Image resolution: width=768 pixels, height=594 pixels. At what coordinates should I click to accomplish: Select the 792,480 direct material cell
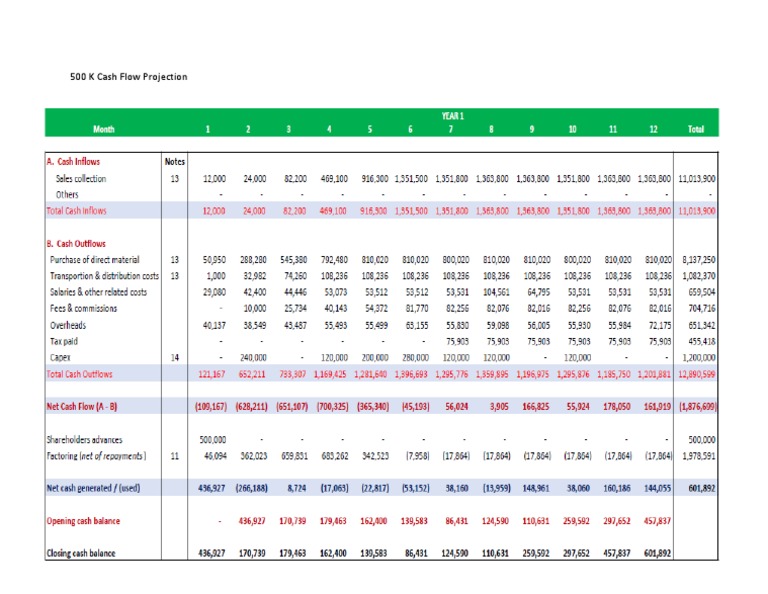[335, 260]
